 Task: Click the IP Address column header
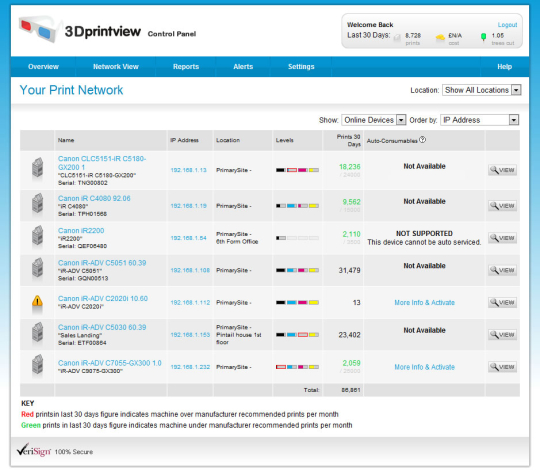[x=184, y=140]
